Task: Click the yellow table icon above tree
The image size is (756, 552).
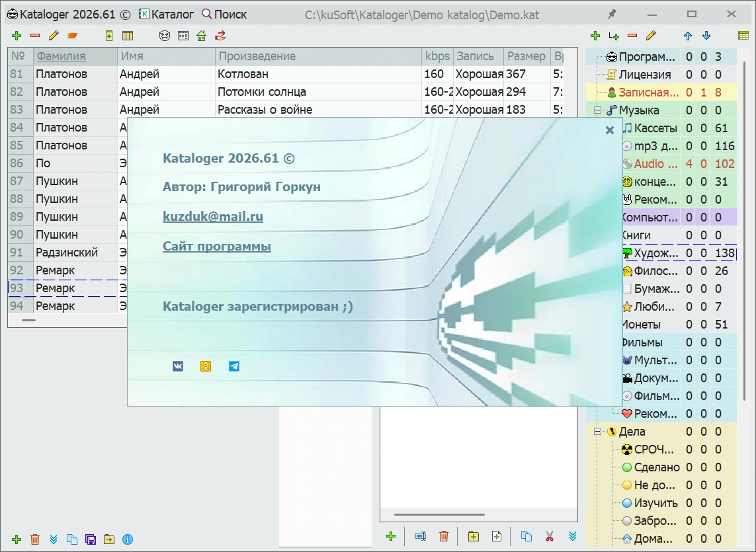Action: click(x=743, y=36)
